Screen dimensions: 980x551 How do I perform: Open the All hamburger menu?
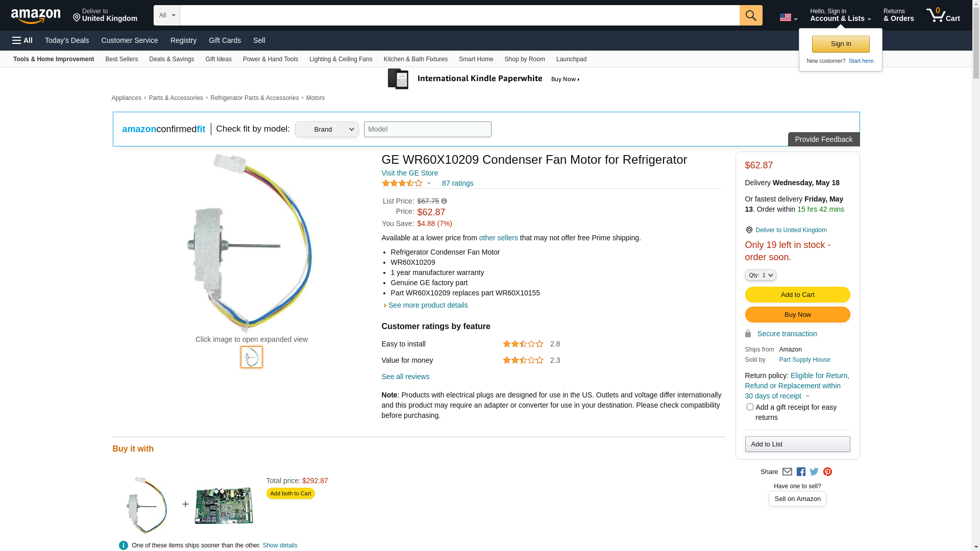click(x=22, y=40)
